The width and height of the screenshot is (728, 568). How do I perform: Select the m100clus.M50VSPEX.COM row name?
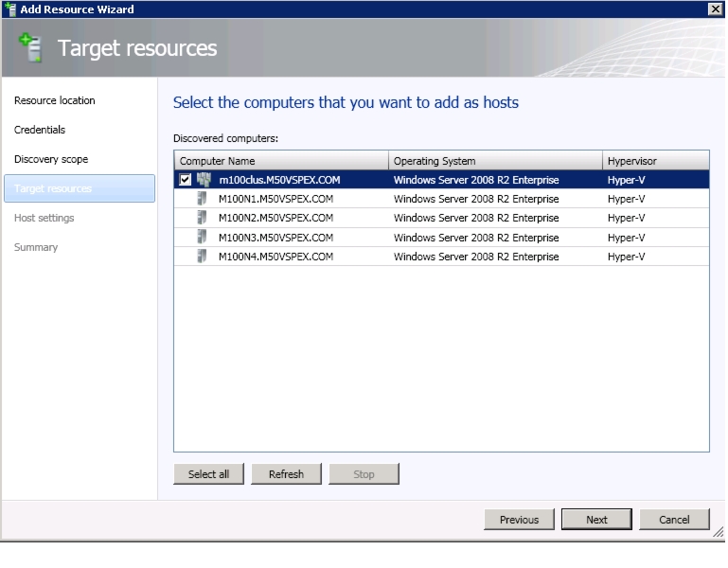click(279, 180)
